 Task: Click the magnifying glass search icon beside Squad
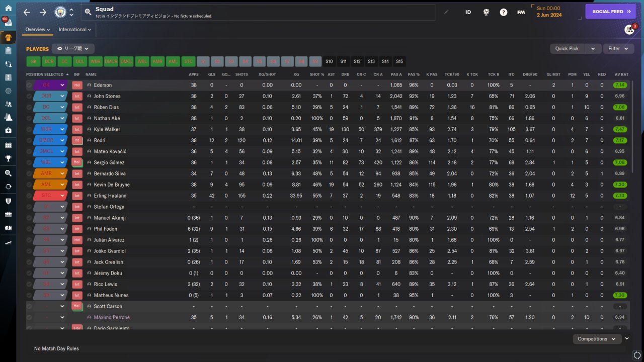pos(88,12)
